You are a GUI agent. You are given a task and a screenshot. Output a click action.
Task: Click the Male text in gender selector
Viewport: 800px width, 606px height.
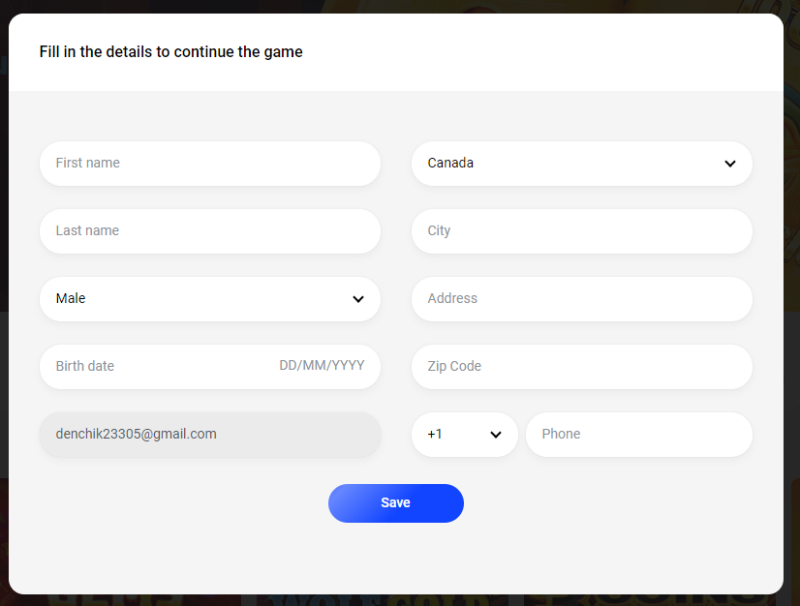pyautogui.click(x=70, y=298)
